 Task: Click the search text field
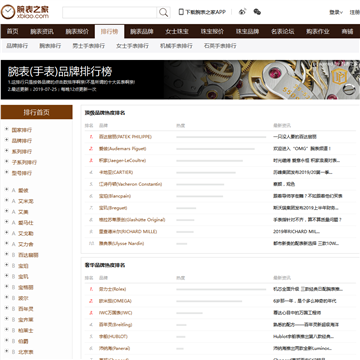pyautogui.click(x=110, y=13)
